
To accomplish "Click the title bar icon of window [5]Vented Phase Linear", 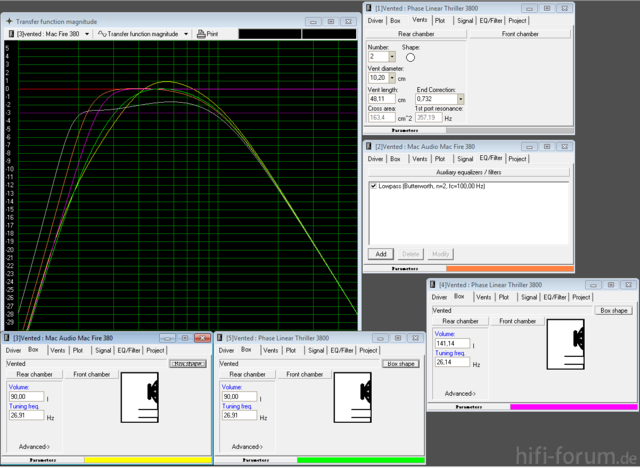I will [x=220, y=338].
